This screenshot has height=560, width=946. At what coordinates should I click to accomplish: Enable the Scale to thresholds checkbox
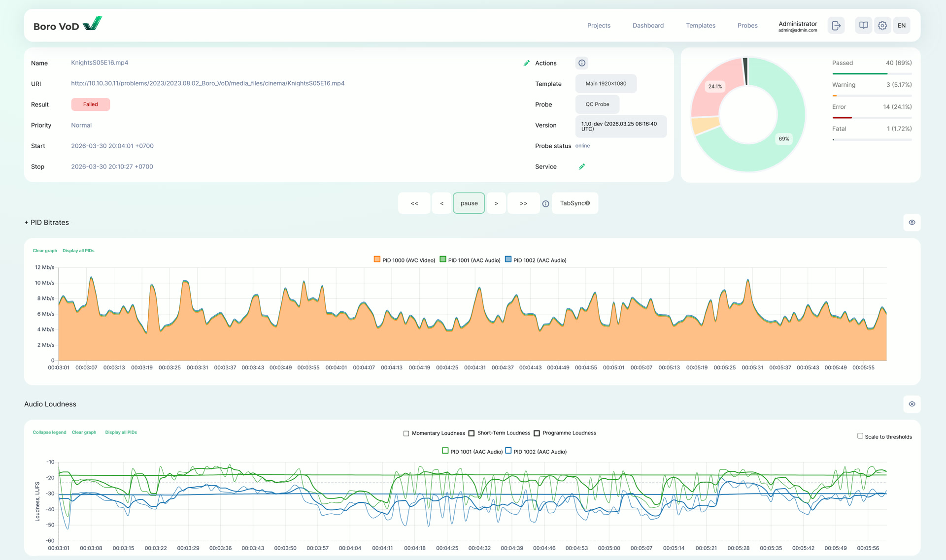[x=860, y=436]
